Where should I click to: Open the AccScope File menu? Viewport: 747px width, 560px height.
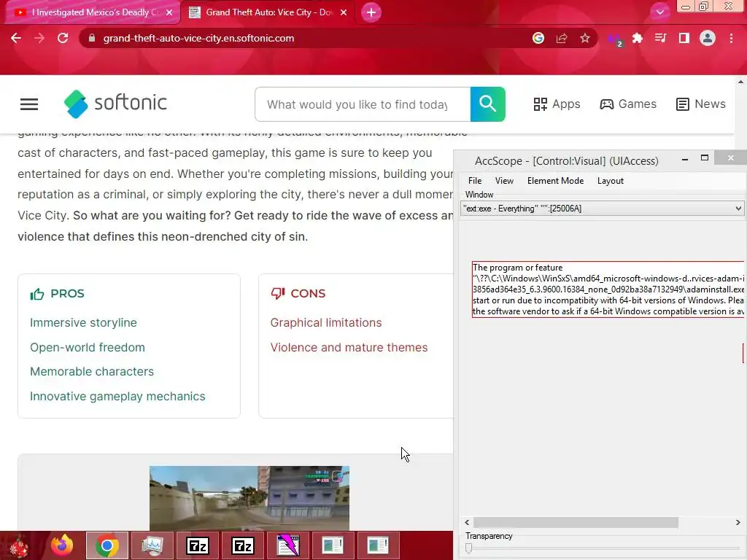point(475,181)
